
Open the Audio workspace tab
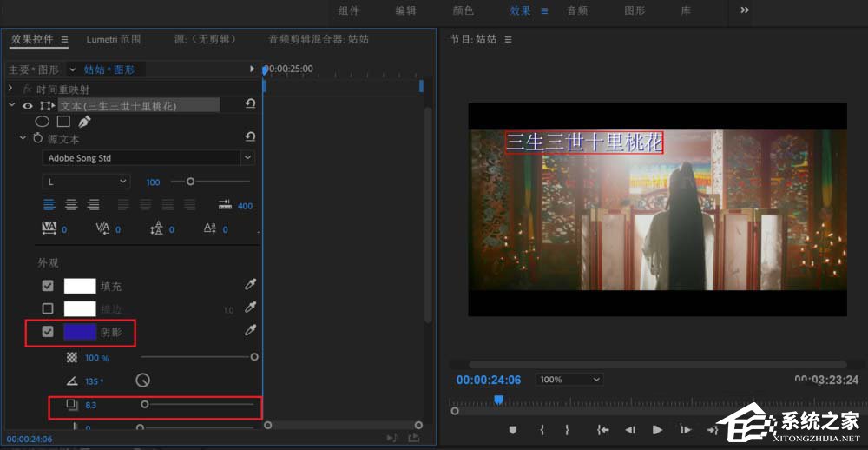[577, 10]
